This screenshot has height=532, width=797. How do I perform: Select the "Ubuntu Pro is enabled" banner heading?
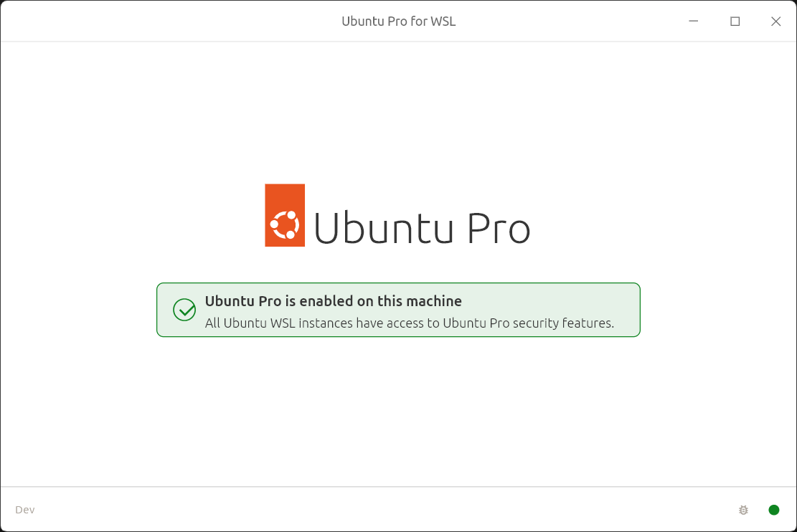coord(333,301)
